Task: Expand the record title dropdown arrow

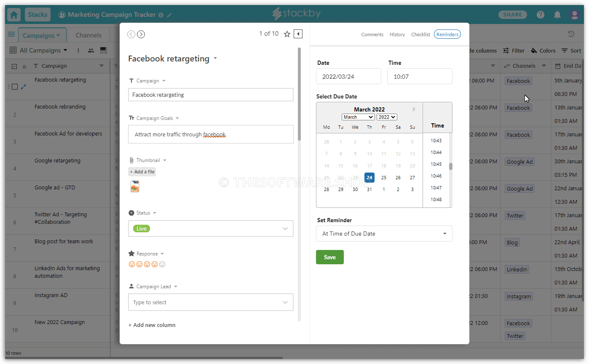Action: (215, 58)
